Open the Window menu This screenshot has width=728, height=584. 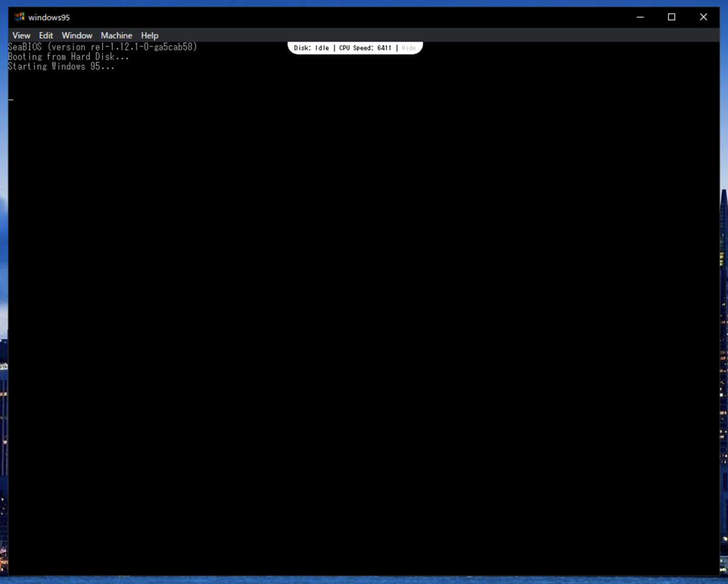coord(77,35)
